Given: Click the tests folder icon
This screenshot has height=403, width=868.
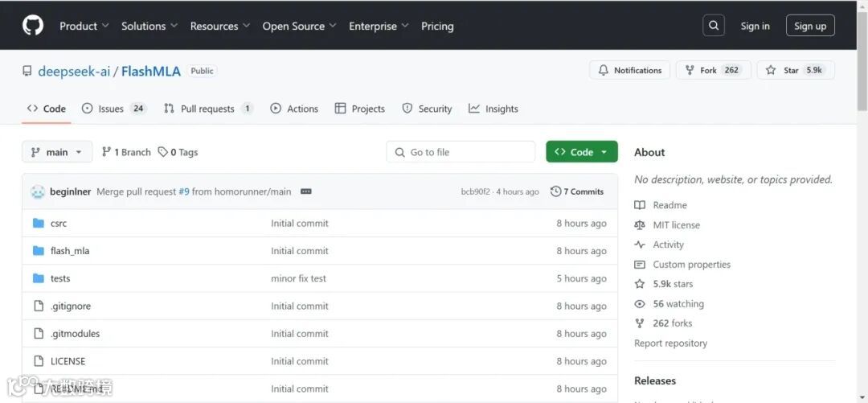Looking at the screenshot, I should click(39, 278).
